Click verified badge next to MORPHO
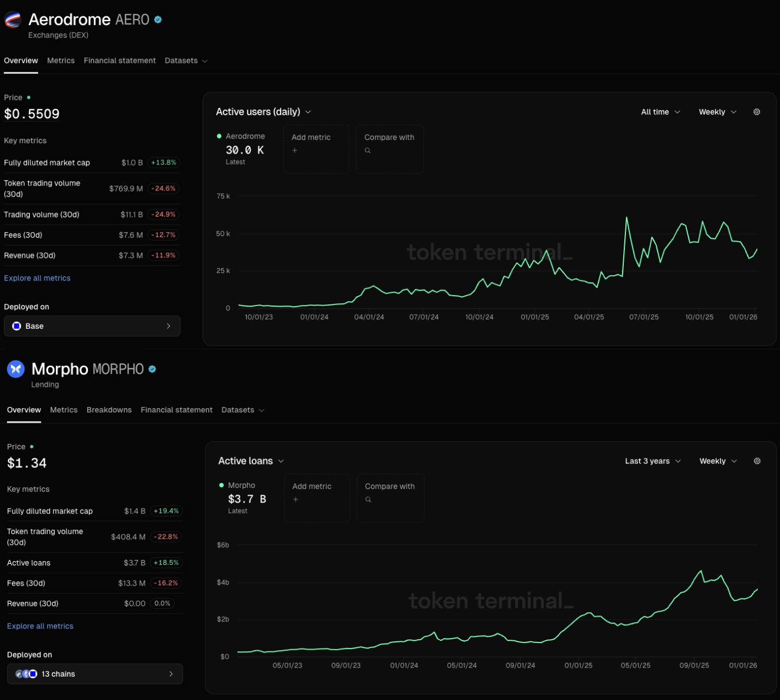The width and height of the screenshot is (780, 700). click(x=152, y=369)
